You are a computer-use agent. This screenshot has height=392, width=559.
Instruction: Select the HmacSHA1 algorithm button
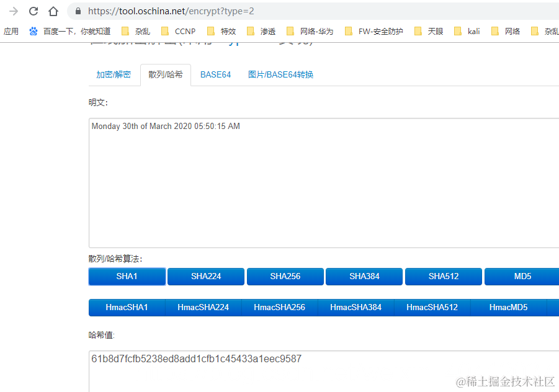pos(127,308)
